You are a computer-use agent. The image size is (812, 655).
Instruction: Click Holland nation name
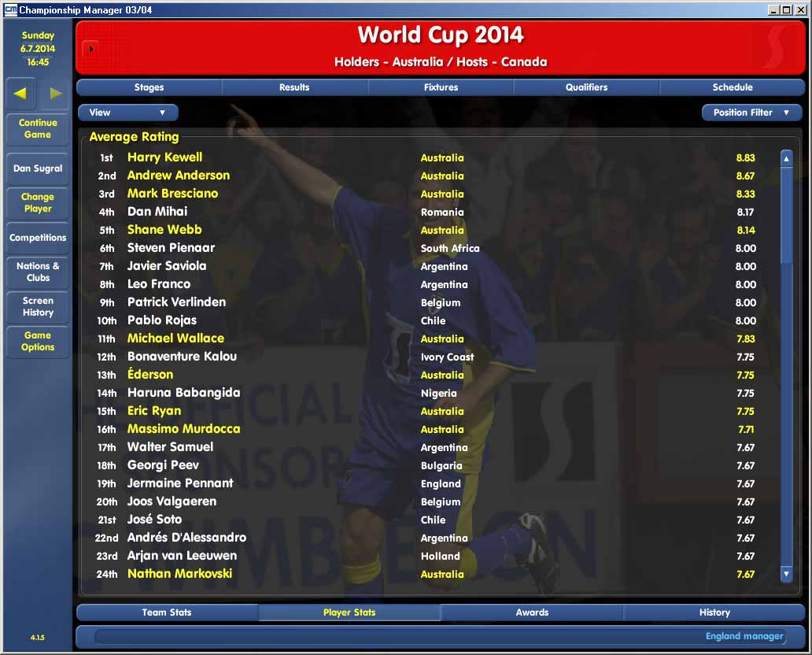coord(440,556)
